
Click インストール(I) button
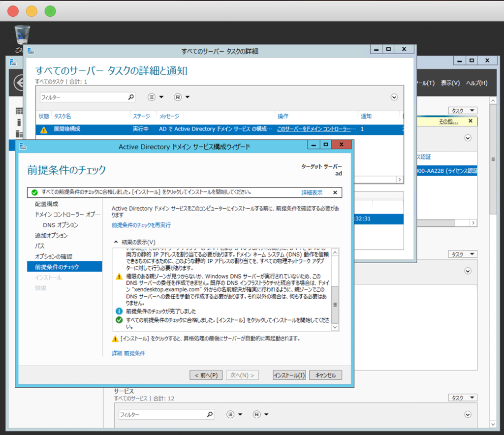[x=289, y=375]
